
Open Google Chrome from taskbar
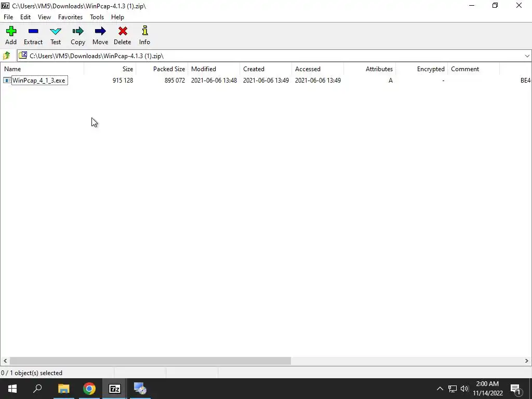(x=89, y=389)
